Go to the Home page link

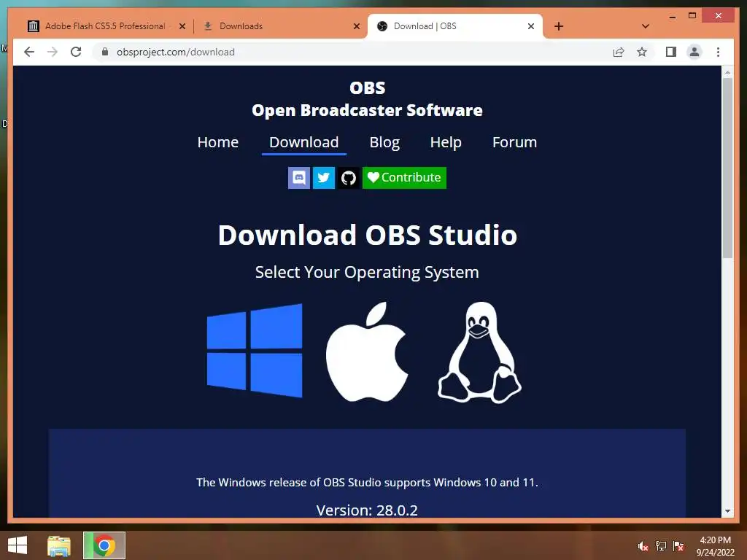[217, 142]
